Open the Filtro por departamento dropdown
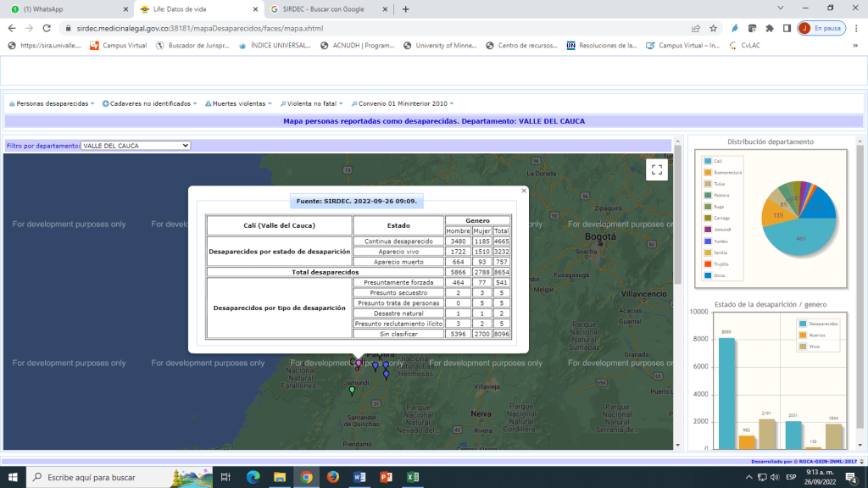 pos(136,146)
